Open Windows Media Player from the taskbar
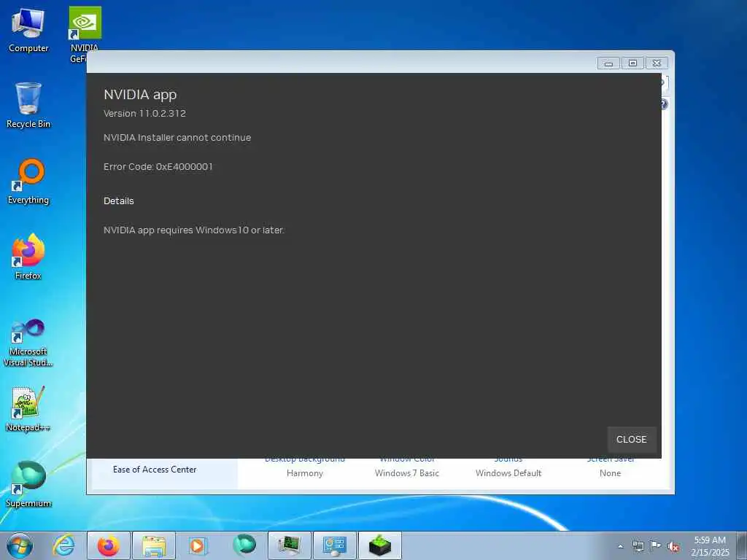The height and width of the screenshot is (560, 747). pos(197,545)
